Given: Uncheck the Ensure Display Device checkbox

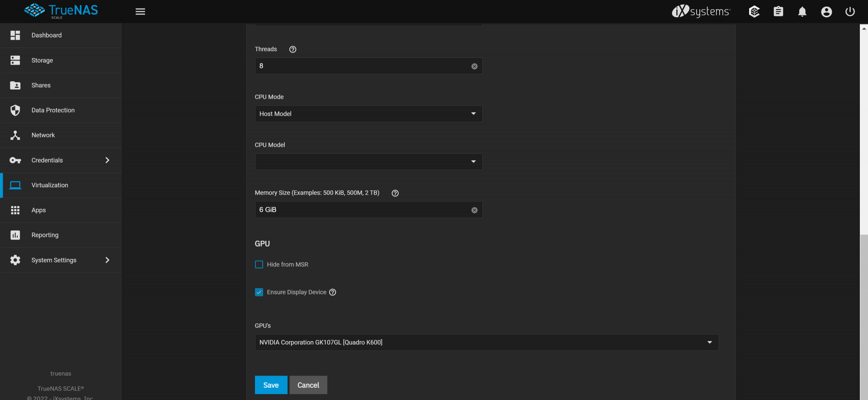Looking at the screenshot, I should click(259, 292).
